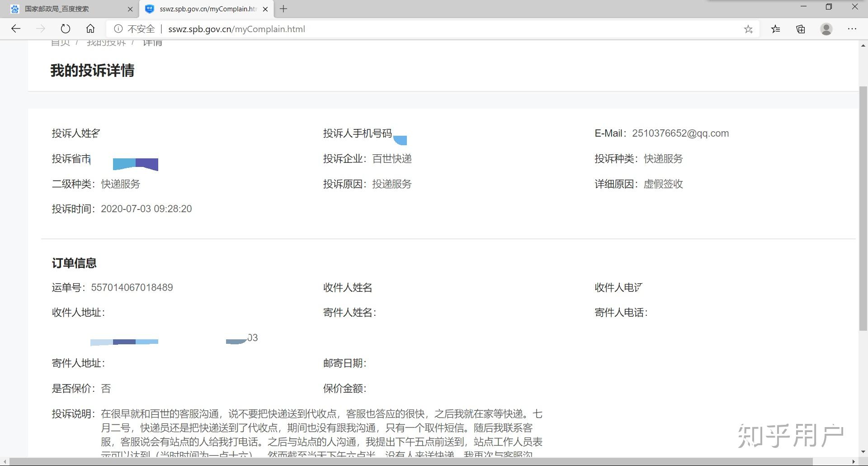868x466 pixels.
Task: Open the collections icon
Action: point(801,29)
